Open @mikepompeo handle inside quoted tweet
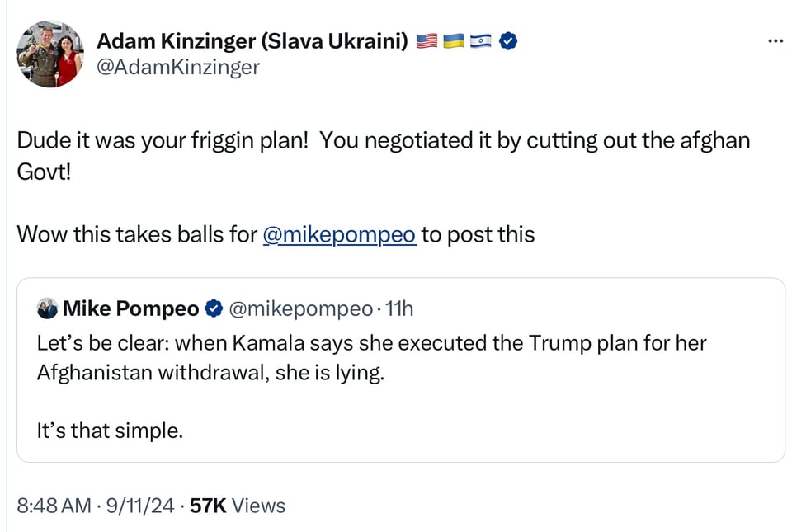The height and width of the screenshot is (532, 792). click(300, 309)
